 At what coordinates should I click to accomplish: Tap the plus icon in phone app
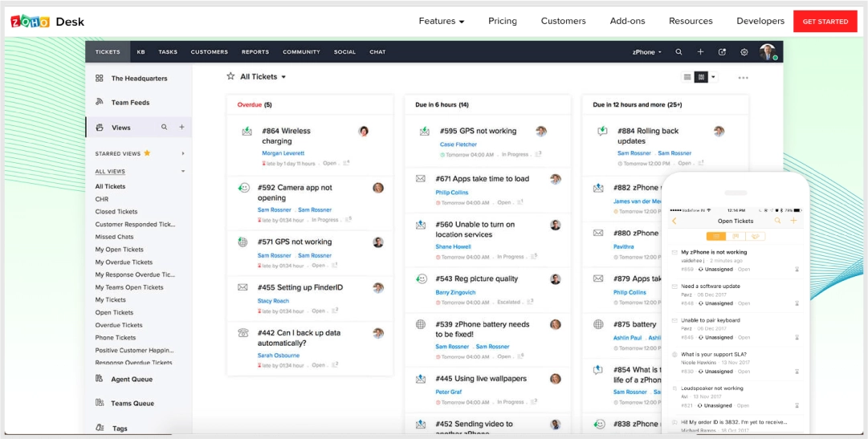coord(793,221)
